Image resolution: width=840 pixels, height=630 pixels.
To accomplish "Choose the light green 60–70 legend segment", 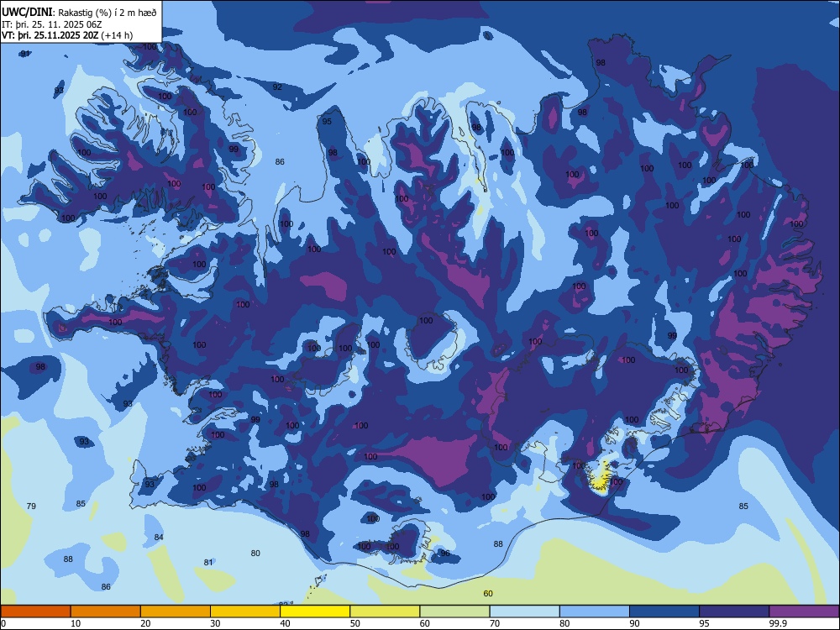I will (x=454, y=612).
